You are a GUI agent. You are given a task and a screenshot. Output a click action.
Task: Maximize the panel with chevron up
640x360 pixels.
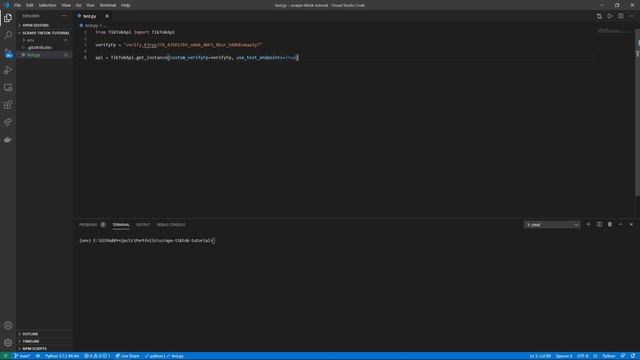(620, 224)
